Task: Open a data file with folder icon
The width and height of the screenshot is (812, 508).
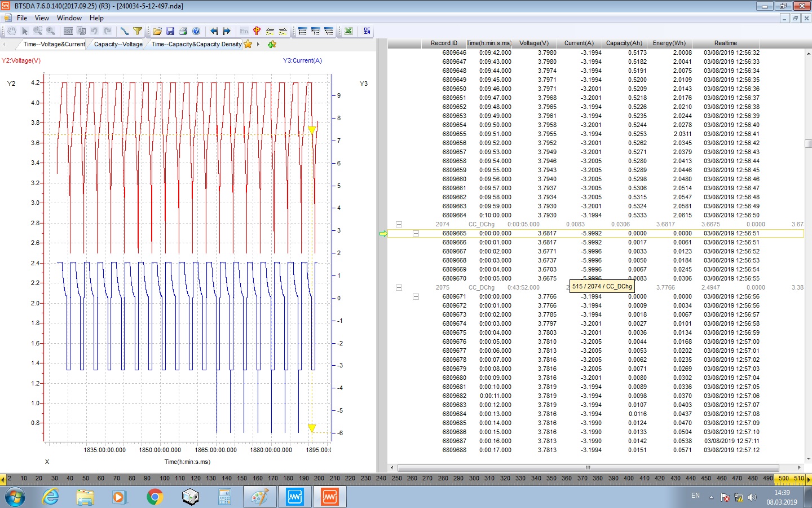Action: click(x=157, y=31)
